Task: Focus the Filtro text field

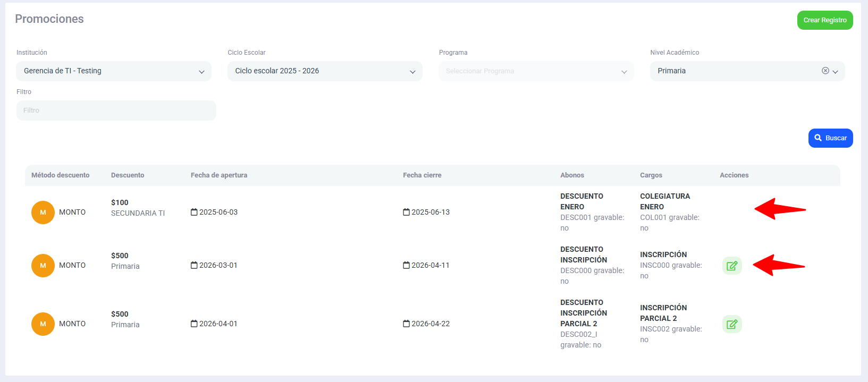Action: [116, 111]
